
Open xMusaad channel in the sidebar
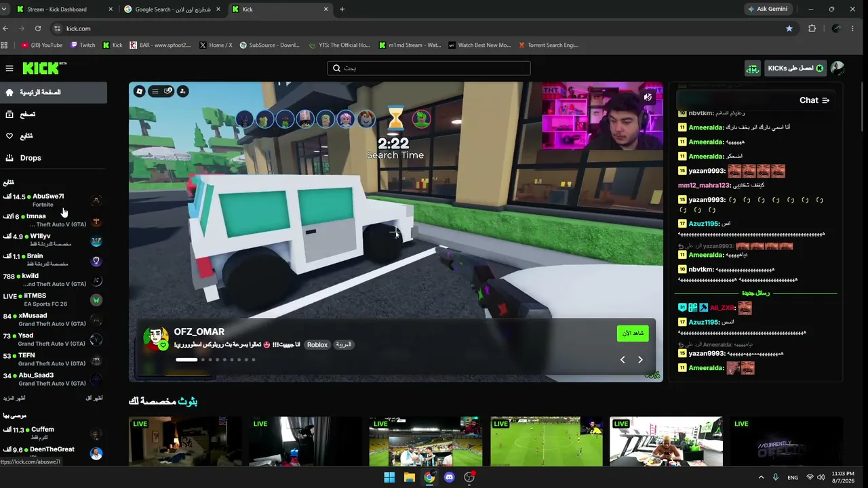coord(53,319)
